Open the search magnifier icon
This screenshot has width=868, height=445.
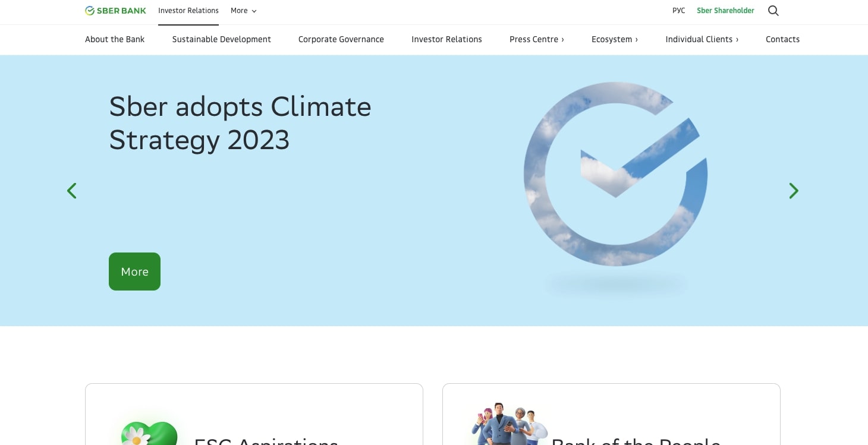pyautogui.click(x=773, y=11)
